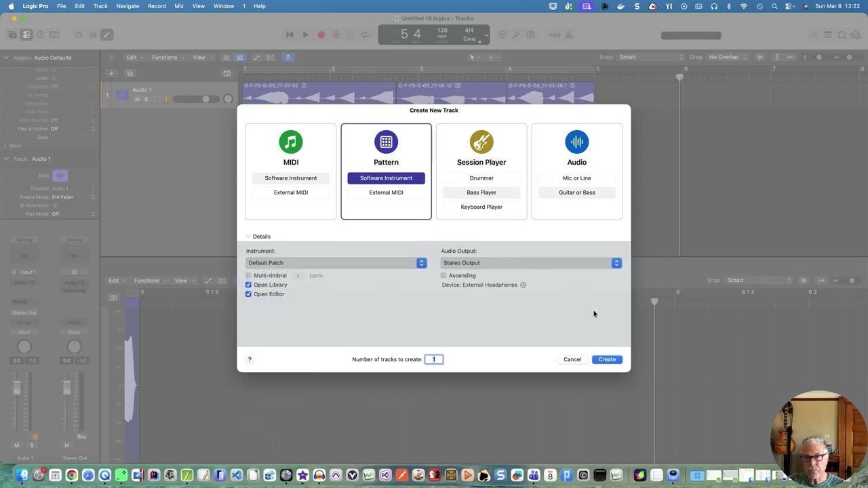Click Create to add the track

point(607,359)
